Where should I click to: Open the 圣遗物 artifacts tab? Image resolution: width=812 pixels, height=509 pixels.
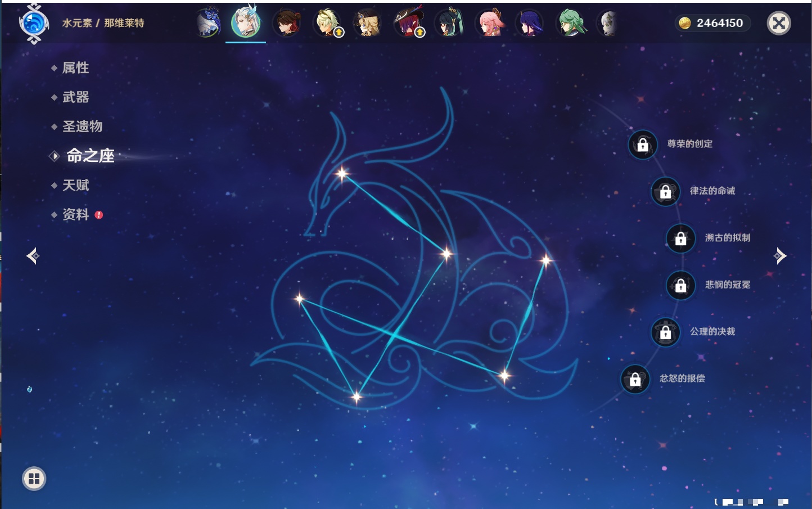coord(82,127)
